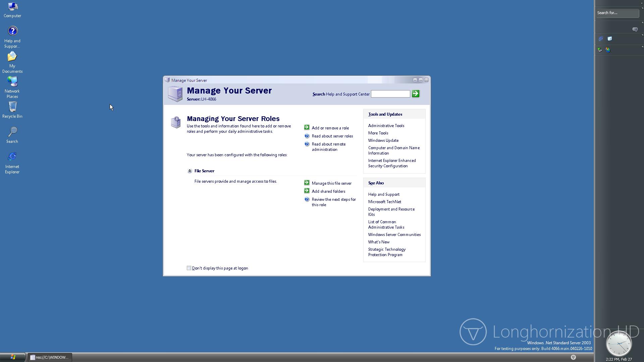This screenshot has width=644, height=362.
Task: Click the taskbar notification area expand chevron
Action: (x=573, y=357)
